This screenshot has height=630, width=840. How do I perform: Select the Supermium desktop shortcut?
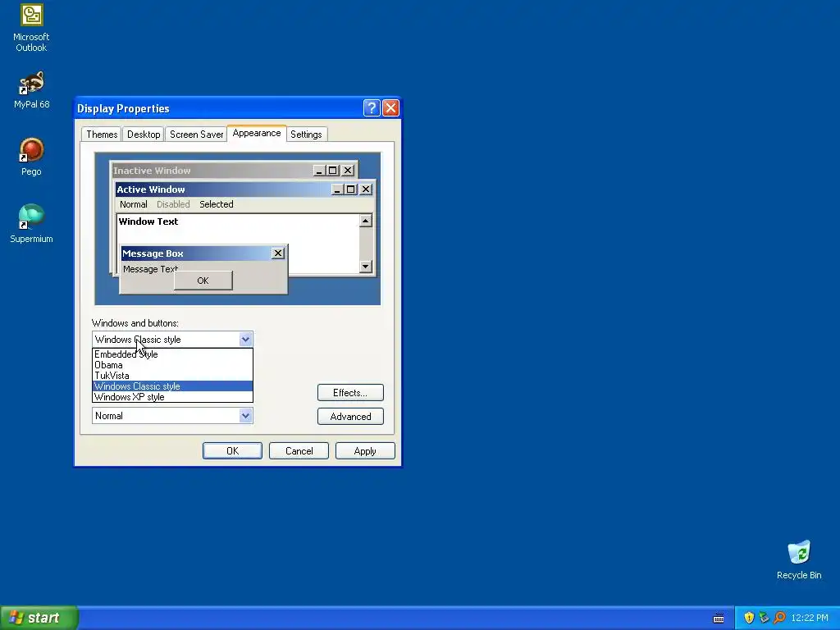click(31, 224)
